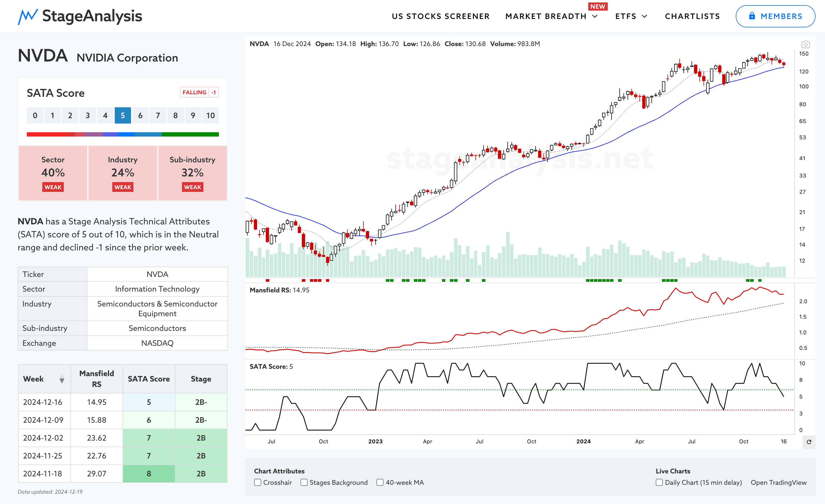Open the Sub-industry 32% WEAK tile

[193, 173]
